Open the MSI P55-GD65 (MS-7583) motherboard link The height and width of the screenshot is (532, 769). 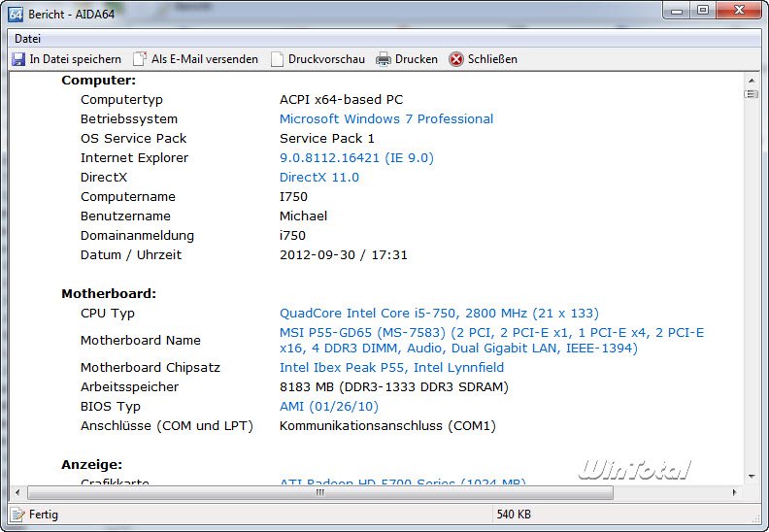[491, 341]
